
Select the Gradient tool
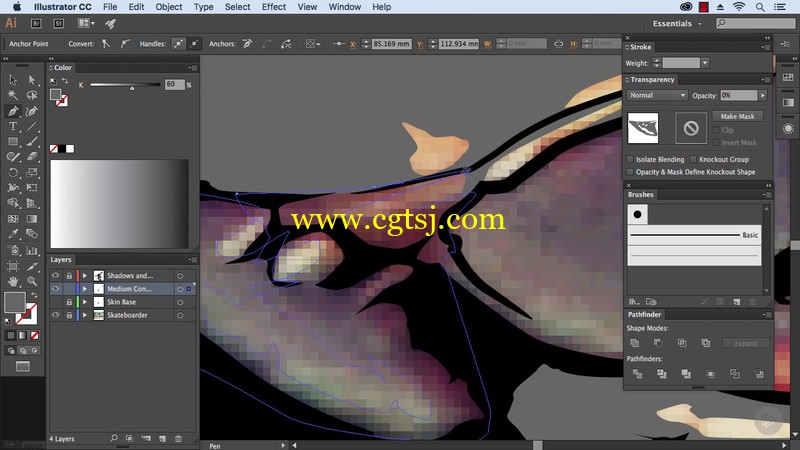[x=32, y=219]
